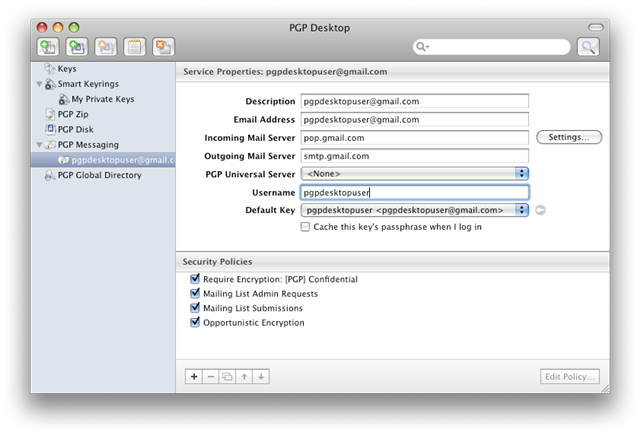Screen dimensions: 640x435
Task: Click the third toolbar icon showing an envelope
Action: pos(106,47)
